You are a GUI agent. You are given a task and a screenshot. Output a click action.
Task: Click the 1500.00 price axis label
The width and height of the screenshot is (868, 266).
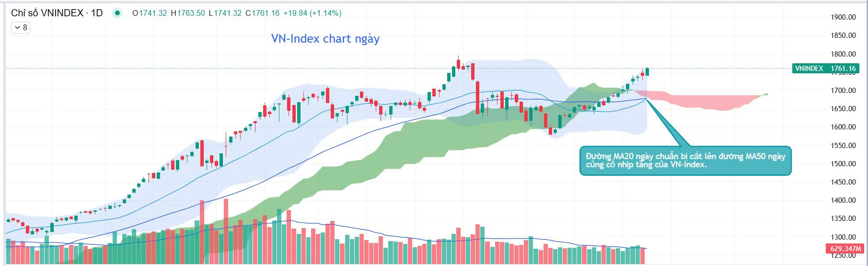pyautogui.click(x=843, y=164)
